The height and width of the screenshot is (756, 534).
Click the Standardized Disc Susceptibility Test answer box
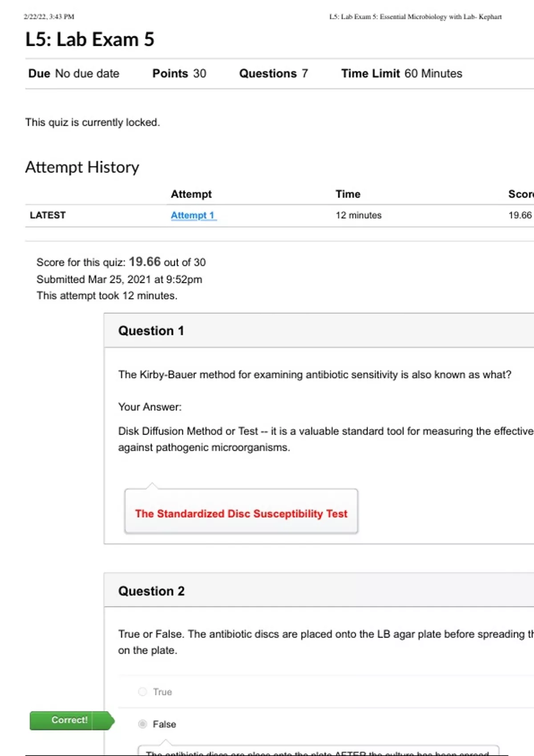pyautogui.click(x=241, y=514)
